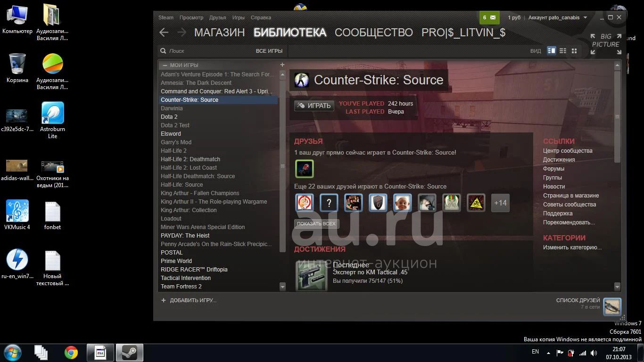Click the search magnifier icon
Viewport: 644px width, 362px height.
(x=163, y=51)
